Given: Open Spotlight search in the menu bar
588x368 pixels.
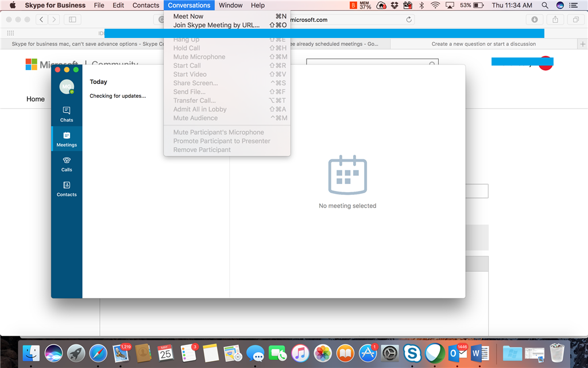Looking at the screenshot, I should tap(545, 5).
